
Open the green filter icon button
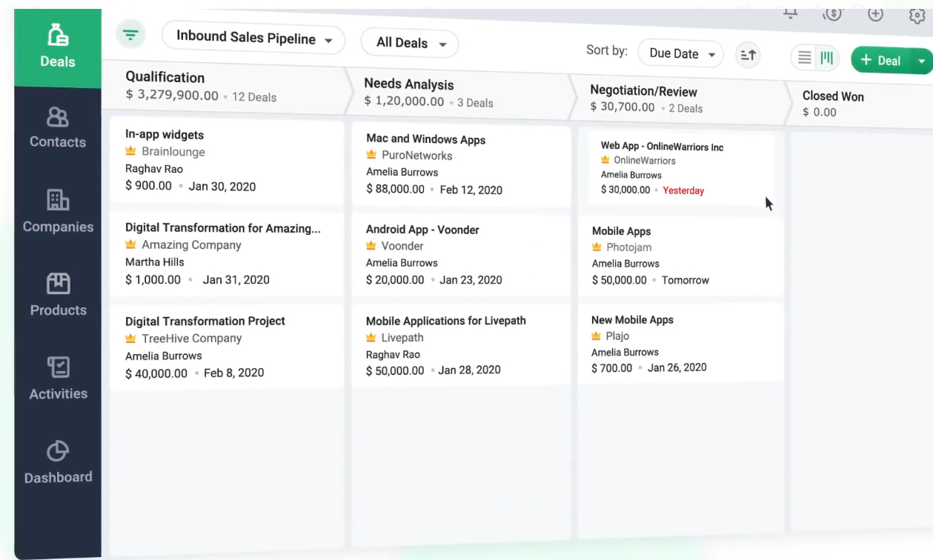(x=130, y=35)
